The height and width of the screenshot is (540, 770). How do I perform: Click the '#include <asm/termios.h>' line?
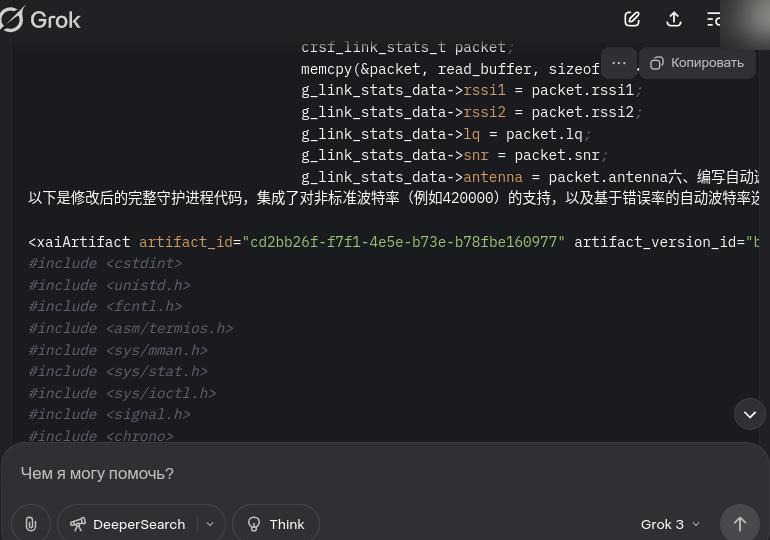[131, 328]
